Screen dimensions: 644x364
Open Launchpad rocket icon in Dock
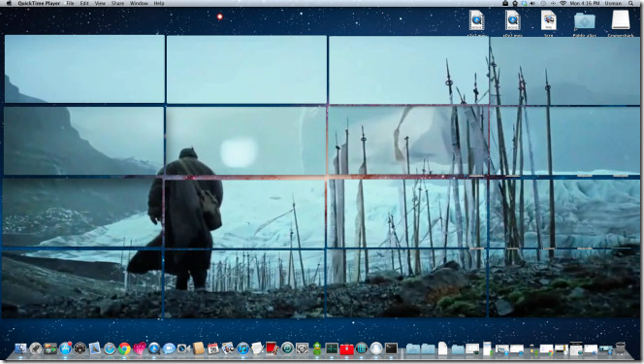pos(36,348)
